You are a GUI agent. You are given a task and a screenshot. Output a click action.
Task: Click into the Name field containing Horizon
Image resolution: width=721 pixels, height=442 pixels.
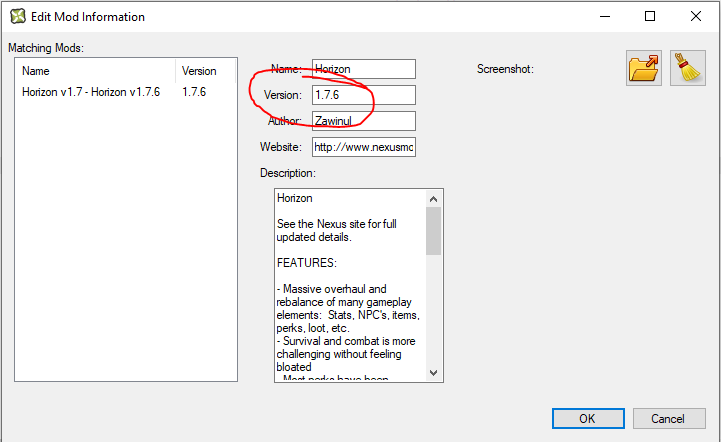point(364,69)
